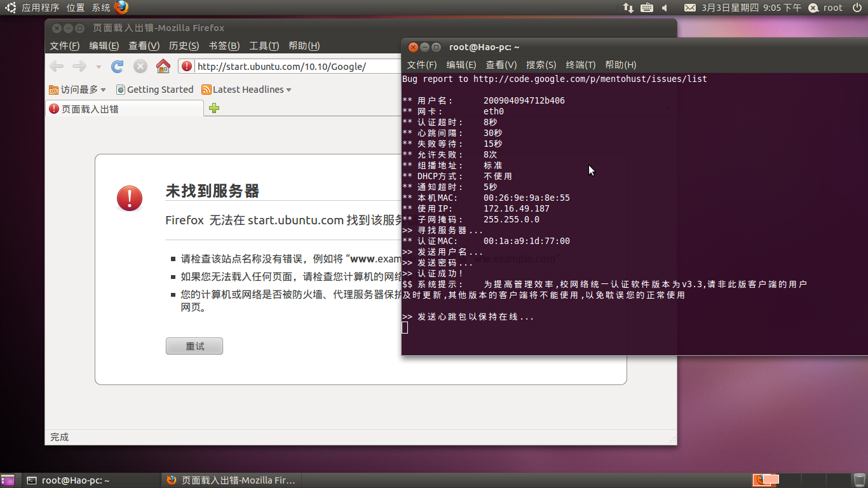Image resolution: width=868 pixels, height=488 pixels.
Task: Go to the Firefox home page
Action: coord(163,66)
